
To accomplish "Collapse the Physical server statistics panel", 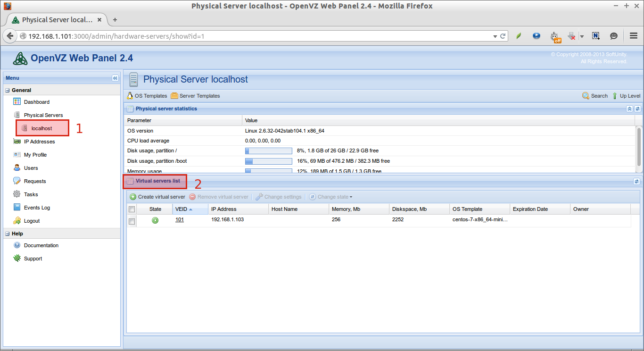I will pos(629,109).
